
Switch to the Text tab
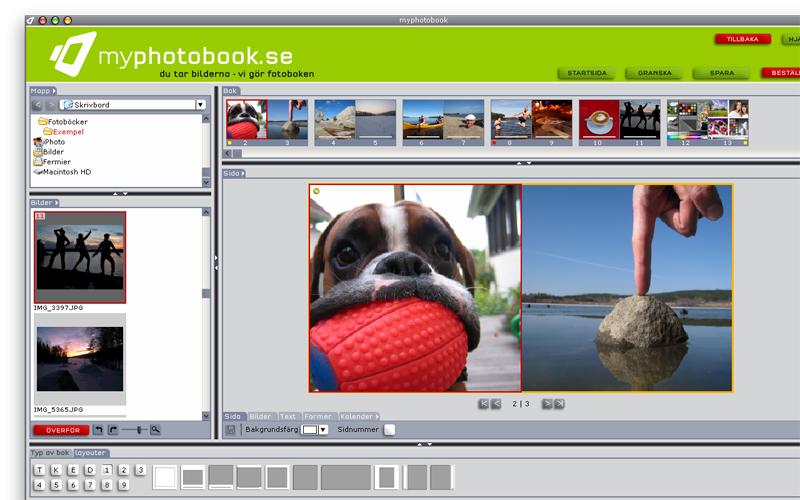coord(287,416)
